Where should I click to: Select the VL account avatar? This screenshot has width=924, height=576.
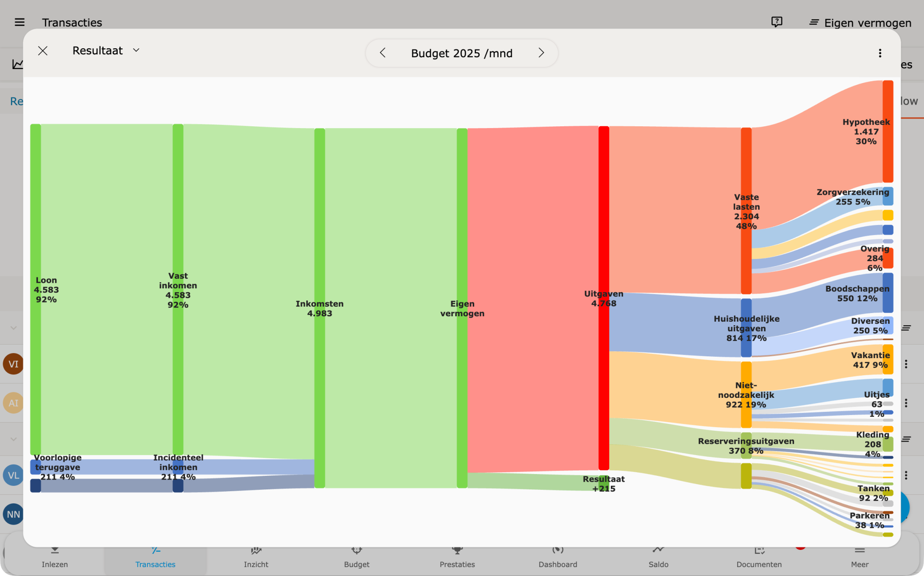13,475
